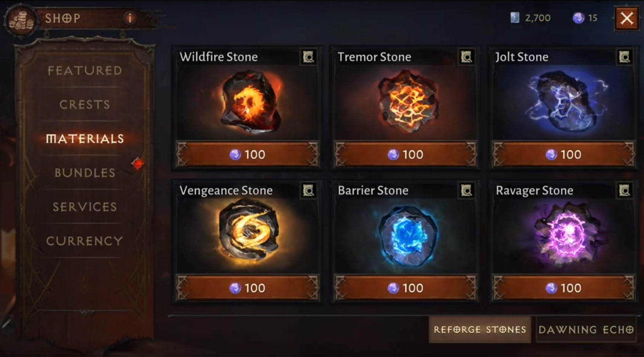Click the platinum currency balance icon
The width and height of the screenshot is (644, 357).
click(x=515, y=18)
